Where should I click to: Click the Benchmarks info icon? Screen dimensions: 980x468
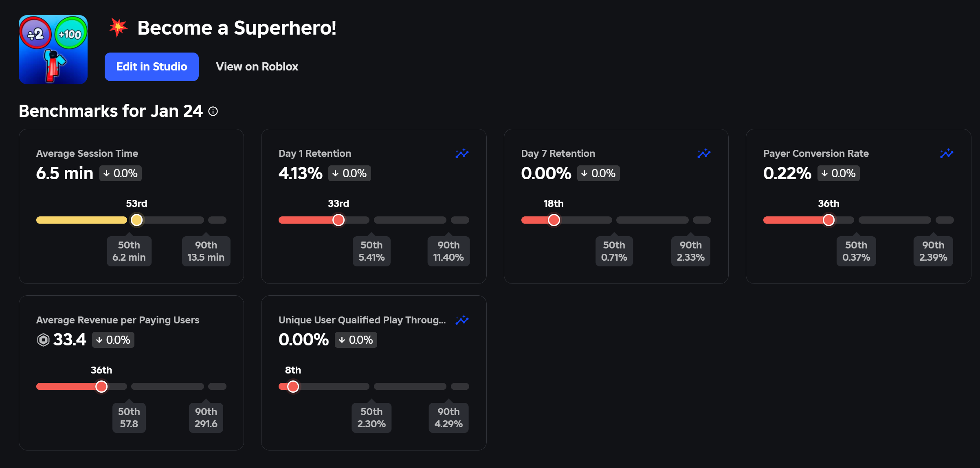pyautogui.click(x=213, y=111)
